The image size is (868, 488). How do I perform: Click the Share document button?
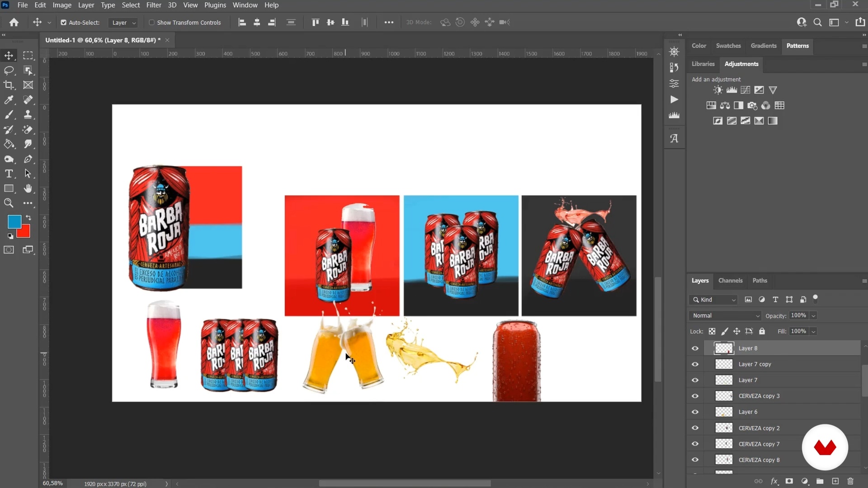point(860,22)
